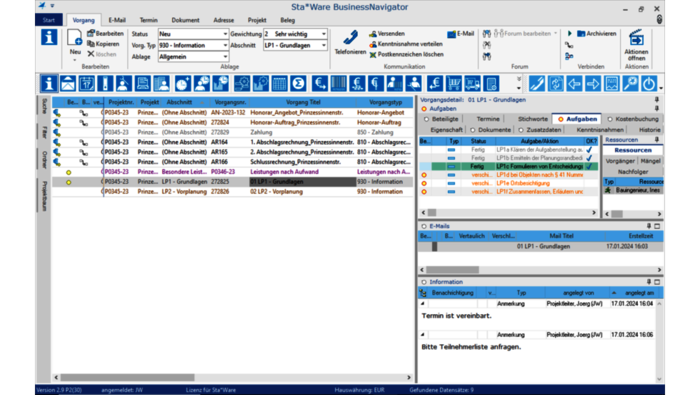Collapse second Anmerkung note at 16:06
Viewport: 700px width, 395px height.
pos(423,334)
